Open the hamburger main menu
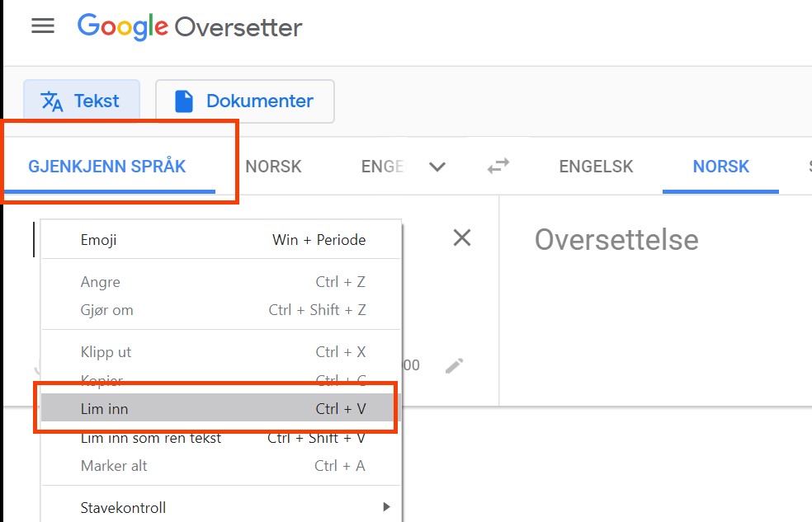Screen dimensions: 812x522 [43, 26]
